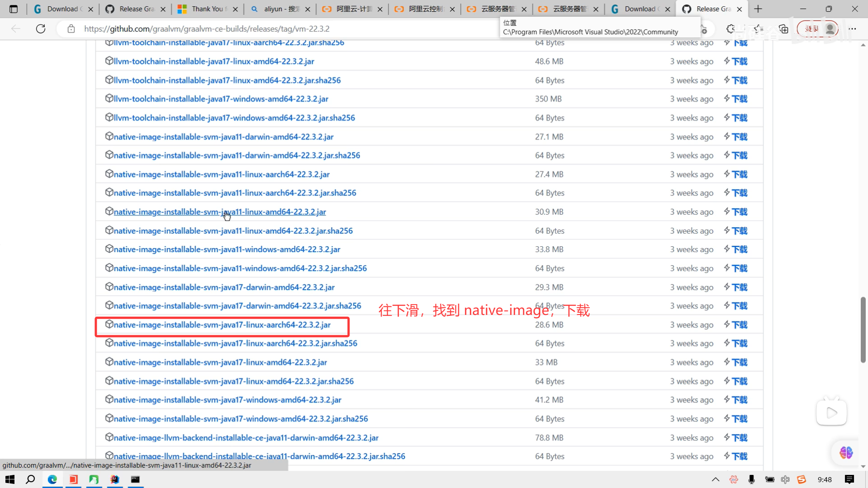Image resolution: width=868 pixels, height=488 pixels.
Task: Click the colorful brain assistant icon
Action: pyautogui.click(x=846, y=452)
